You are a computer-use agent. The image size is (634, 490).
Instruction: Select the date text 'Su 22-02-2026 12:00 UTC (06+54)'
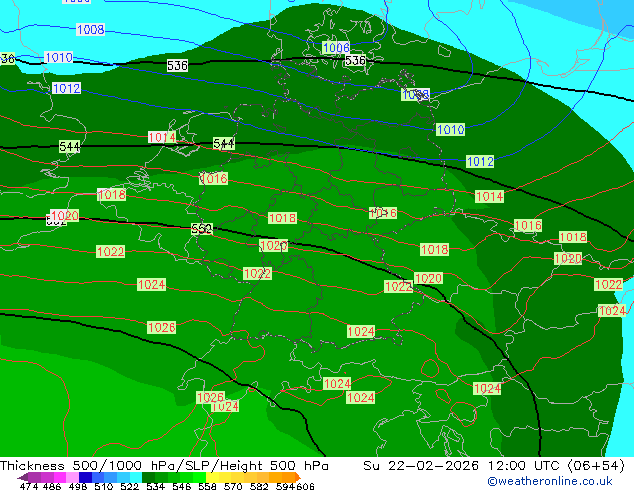tap(494, 466)
